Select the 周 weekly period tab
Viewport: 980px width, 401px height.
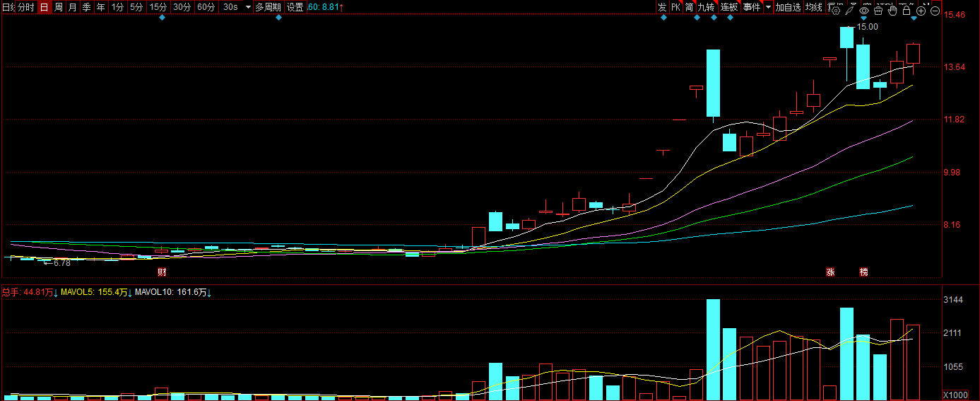pyautogui.click(x=59, y=7)
